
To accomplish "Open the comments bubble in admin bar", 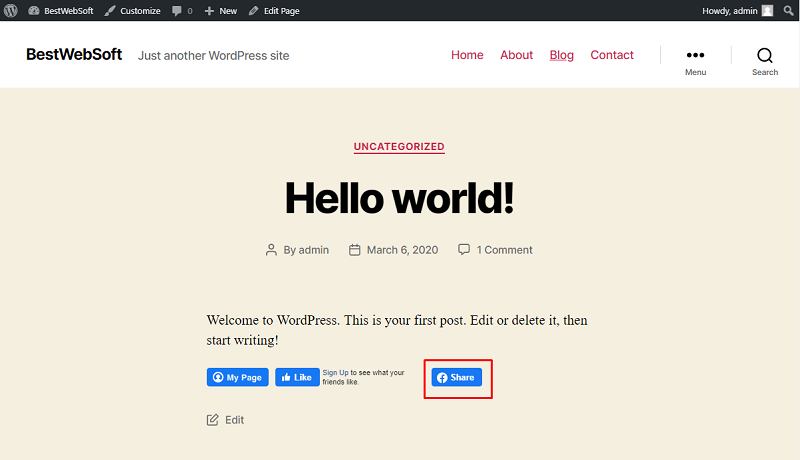I will [x=182, y=11].
